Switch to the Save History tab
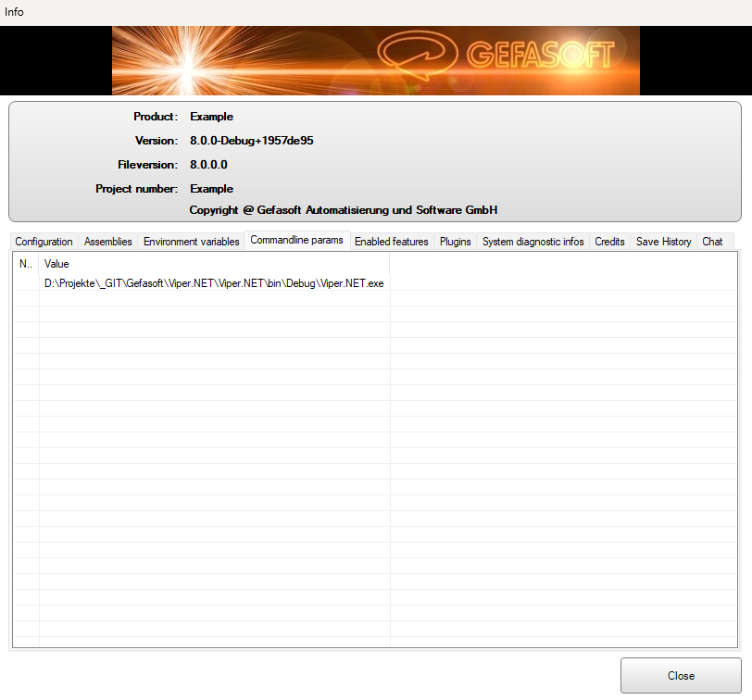The width and height of the screenshot is (752, 700). pyautogui.click(x=663, y=242)
